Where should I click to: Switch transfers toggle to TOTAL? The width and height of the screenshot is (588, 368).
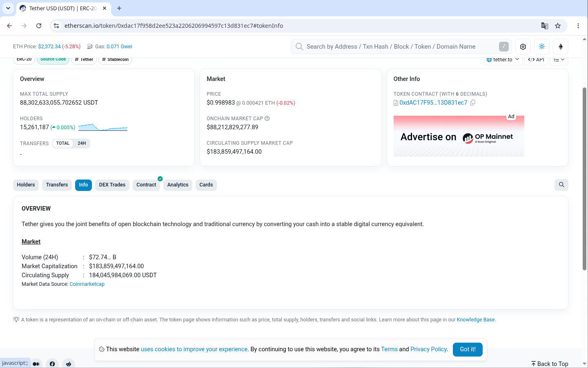63,144
